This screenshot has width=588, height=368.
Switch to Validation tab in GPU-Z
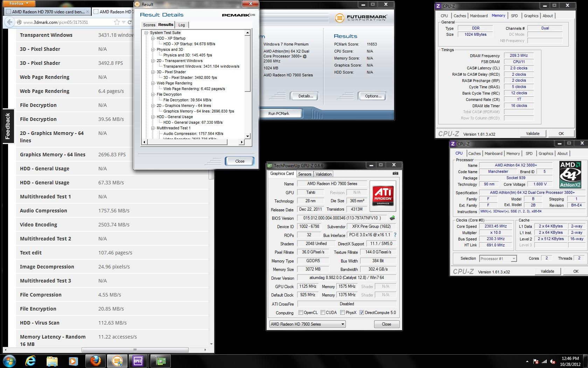(323, 174)
